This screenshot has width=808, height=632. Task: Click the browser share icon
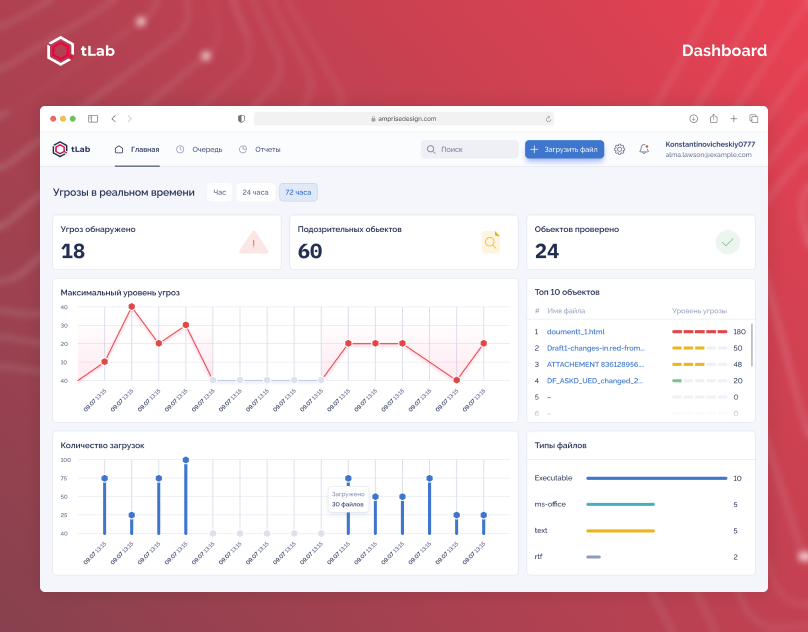[x=714, y=118]
